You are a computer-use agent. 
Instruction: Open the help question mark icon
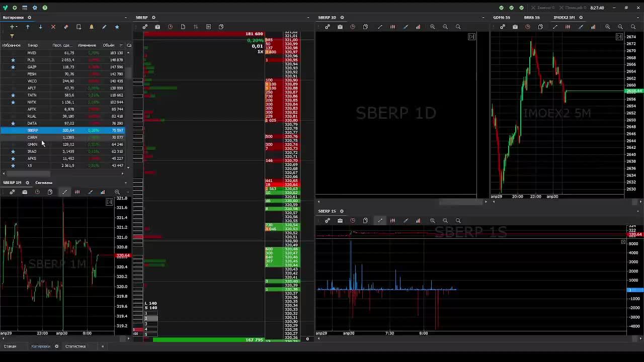45,8
